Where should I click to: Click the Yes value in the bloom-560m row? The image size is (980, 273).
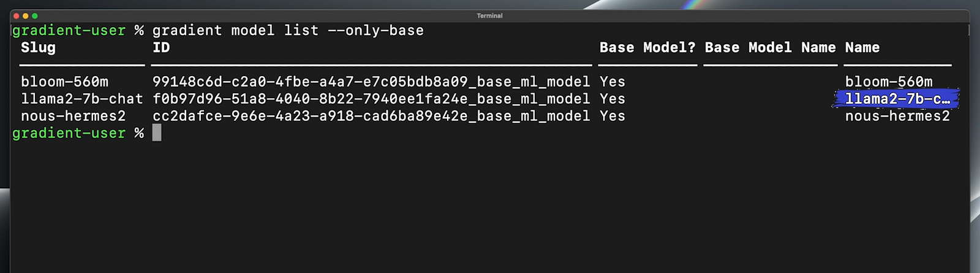pyautogui.click(x=612, y=82)
